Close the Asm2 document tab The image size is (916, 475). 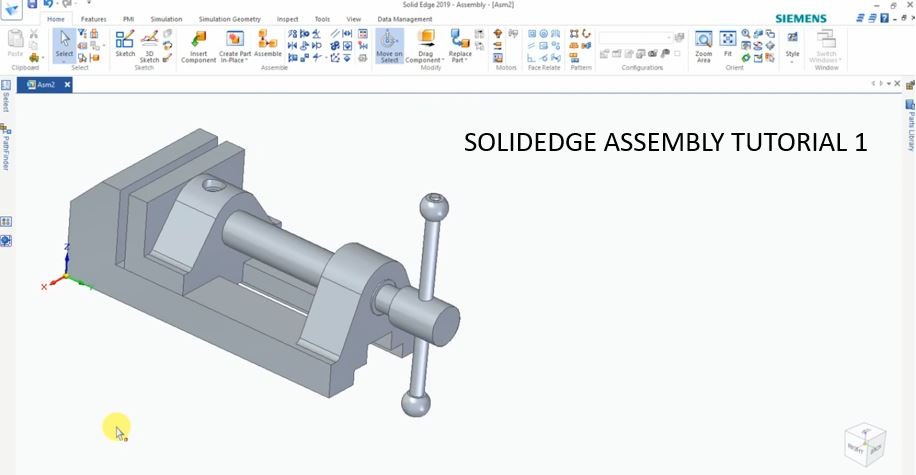click(68, 85)
